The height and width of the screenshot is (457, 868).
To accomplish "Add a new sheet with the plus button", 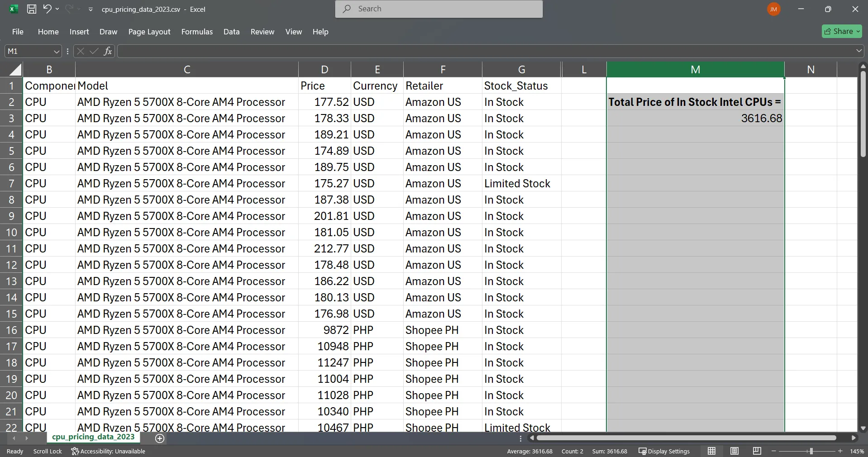I will (159, 438).
